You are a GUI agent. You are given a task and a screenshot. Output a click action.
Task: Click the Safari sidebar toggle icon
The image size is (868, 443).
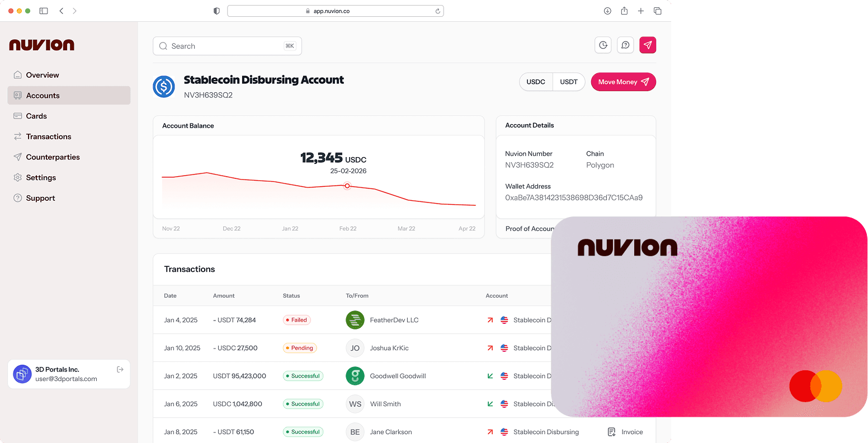coord(44,11)
